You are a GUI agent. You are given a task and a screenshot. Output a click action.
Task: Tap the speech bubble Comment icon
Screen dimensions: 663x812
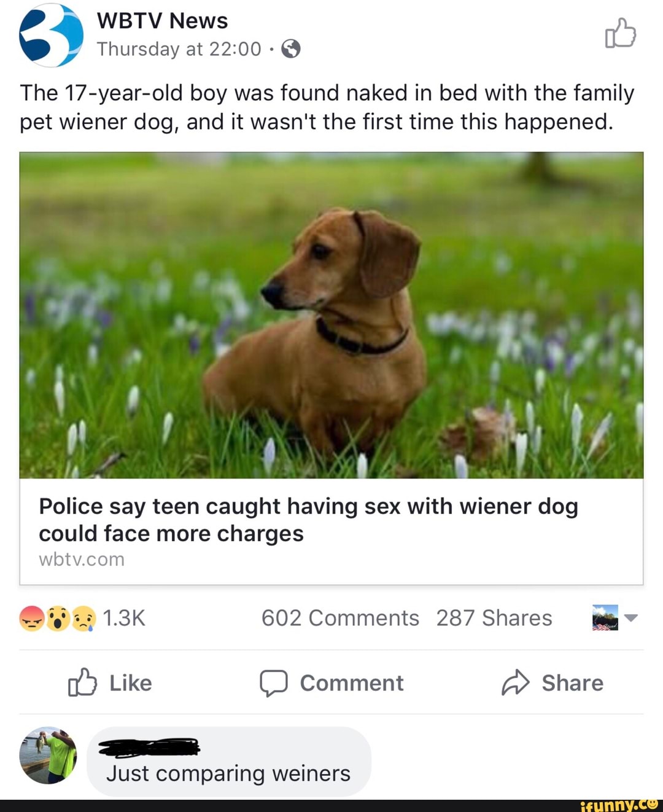pos(273,683)
